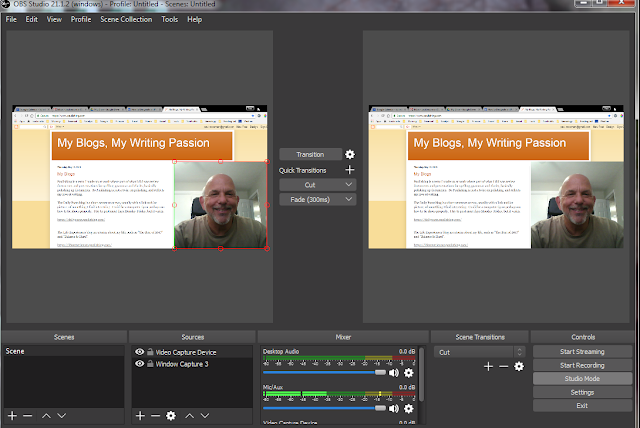
Task: Click Desktop Audio 0.0 dB level readout
Action: click(407, 351)
